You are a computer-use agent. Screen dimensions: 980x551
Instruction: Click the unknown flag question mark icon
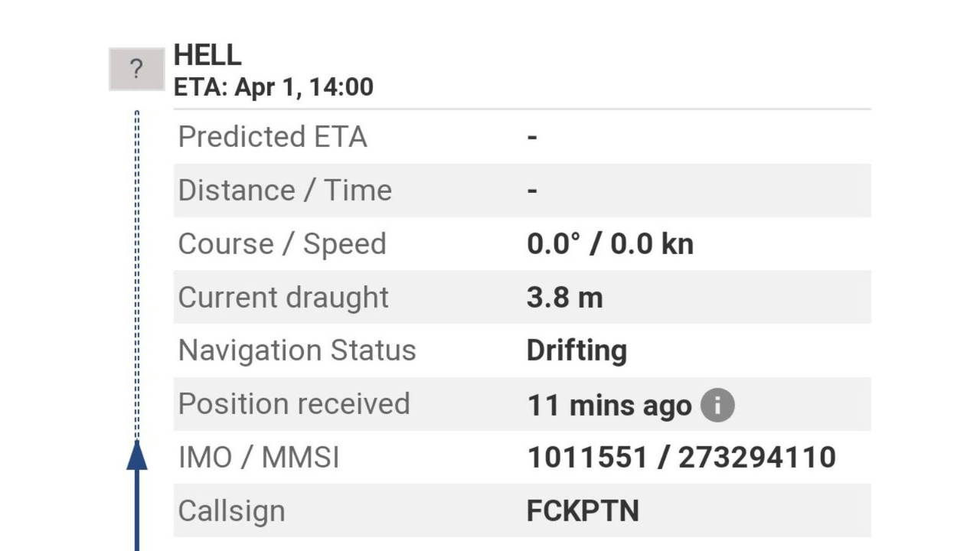pyautogui.click(x=136, y=70)
